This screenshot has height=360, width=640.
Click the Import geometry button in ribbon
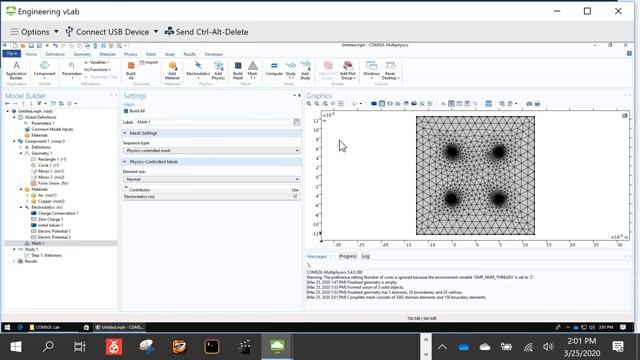click(149, 62)
